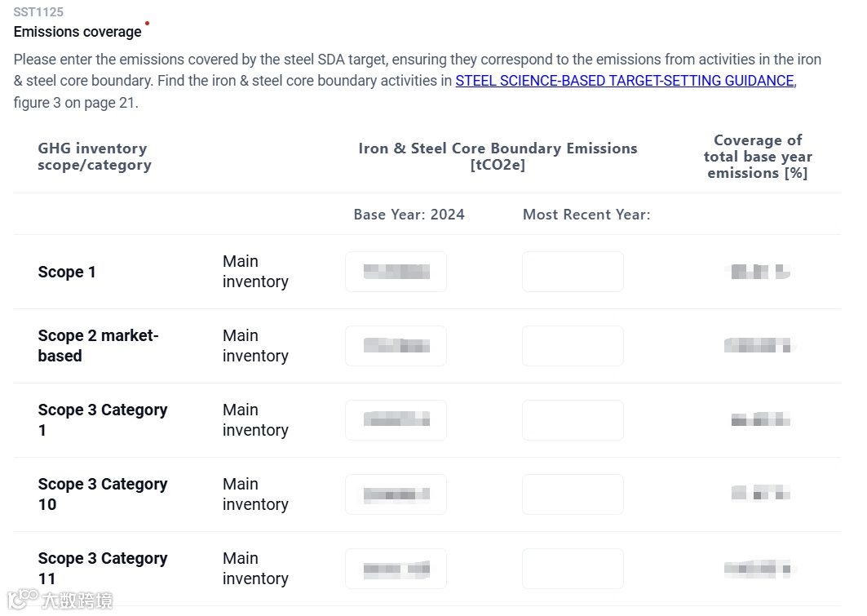Click the Scope 1 base year emissions field
Viewport: 867px width, 616px height.
coord(396,272)
